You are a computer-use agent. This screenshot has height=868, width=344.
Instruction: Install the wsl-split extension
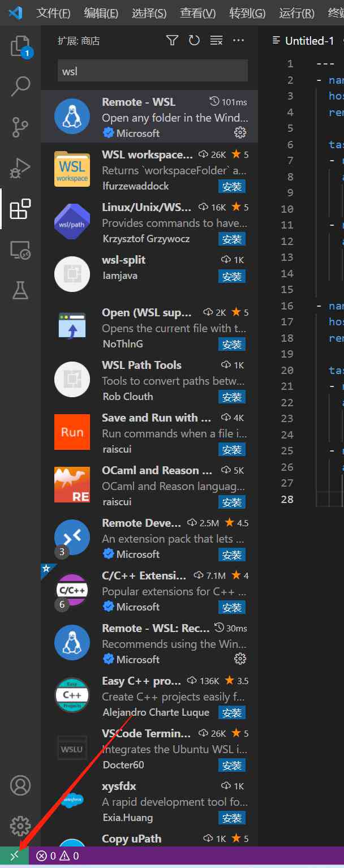click(232, 276)
